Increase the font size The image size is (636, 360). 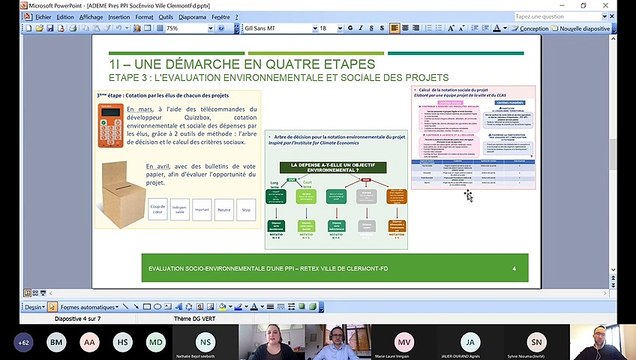click(451, 28)
